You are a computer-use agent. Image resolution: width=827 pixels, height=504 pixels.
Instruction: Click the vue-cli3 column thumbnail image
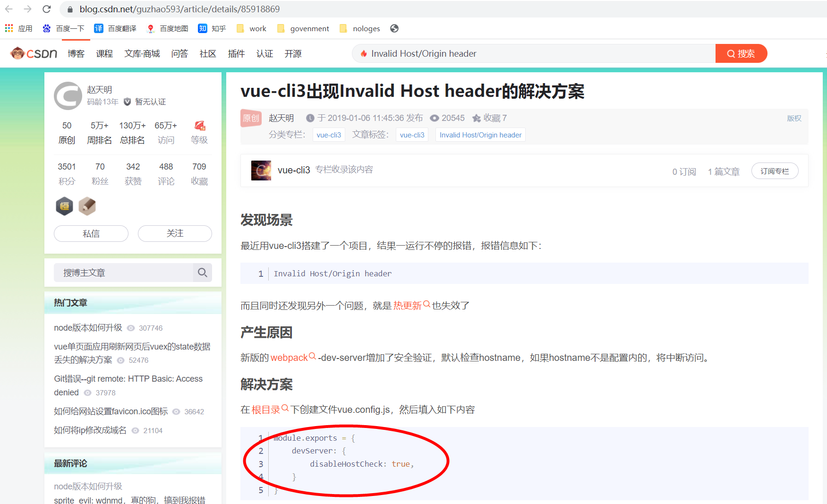click(261, 170)
